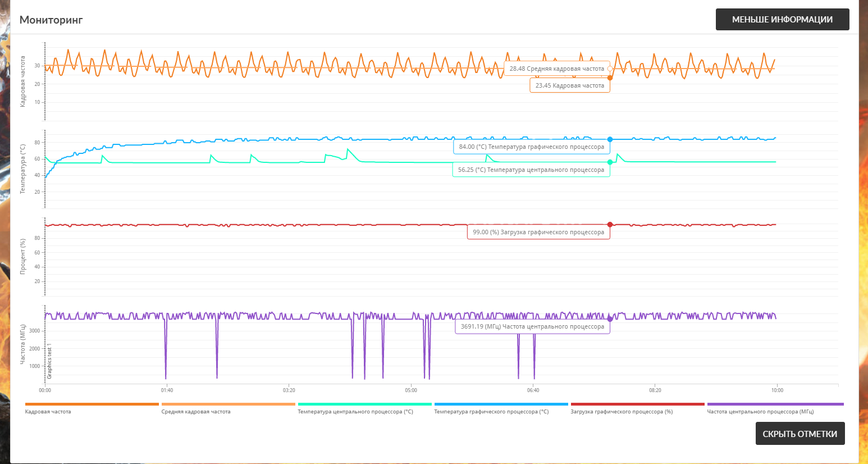868x464 pixels.
Task: Click the 2000 tick on frequency axis
Action: (x=35, y=349)
